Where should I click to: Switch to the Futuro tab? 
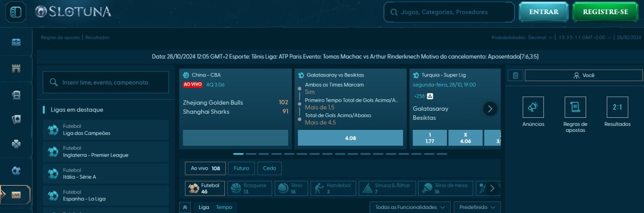[x=241, y=168]
